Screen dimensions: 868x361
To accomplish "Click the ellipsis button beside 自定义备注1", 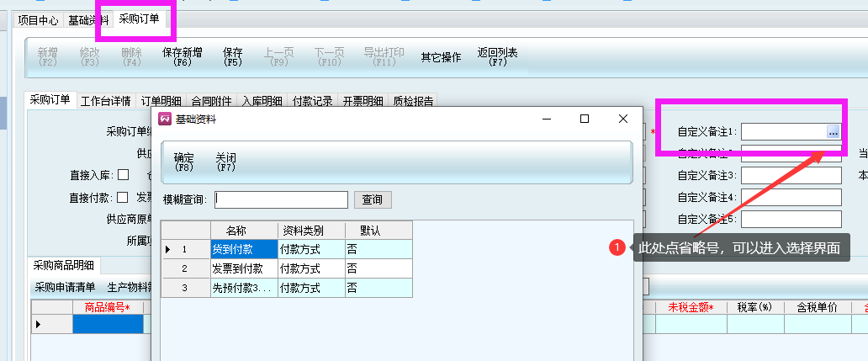I will pyautogui.click(x=833, y=131).
